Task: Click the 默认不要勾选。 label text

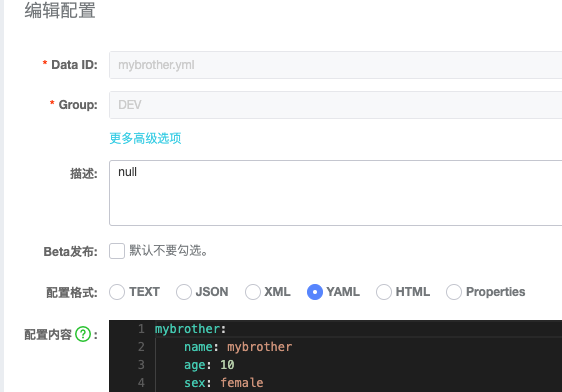Action: point(168,250)
